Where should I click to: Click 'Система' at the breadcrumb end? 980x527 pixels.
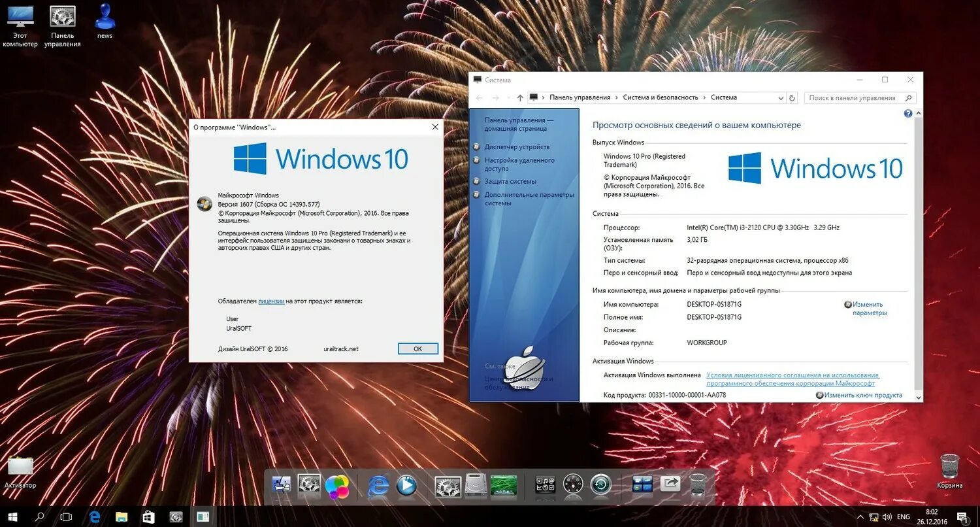point(724,97)
